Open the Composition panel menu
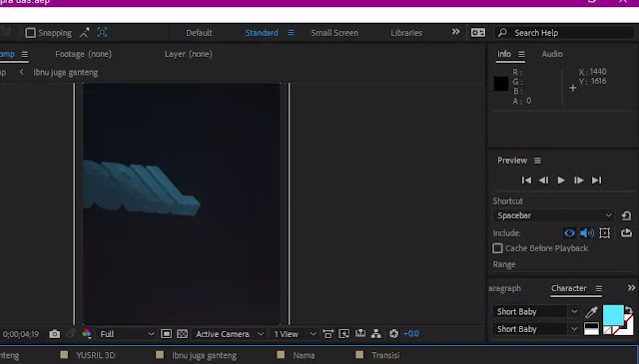 25,54
